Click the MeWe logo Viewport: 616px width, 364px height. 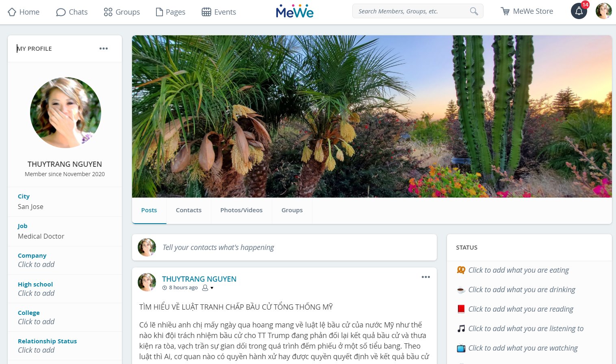(295, 11)
